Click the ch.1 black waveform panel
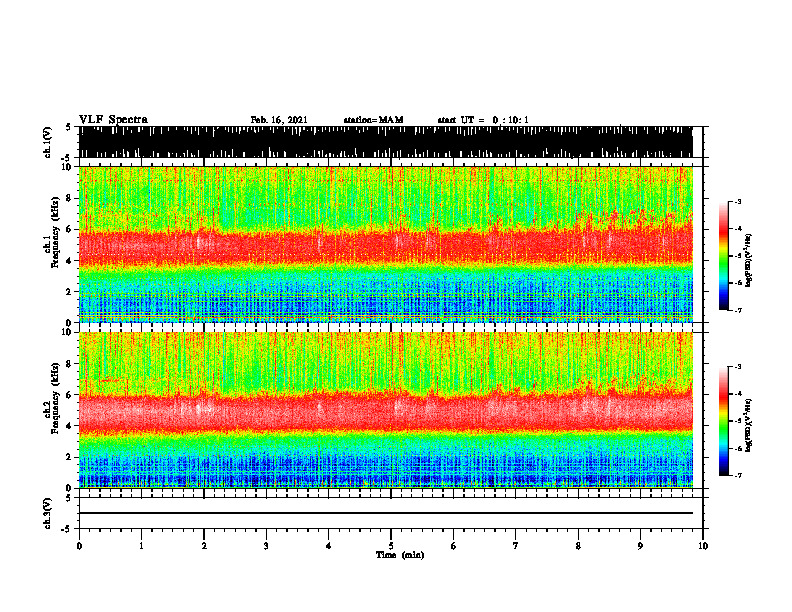 (x=385, y=142)
